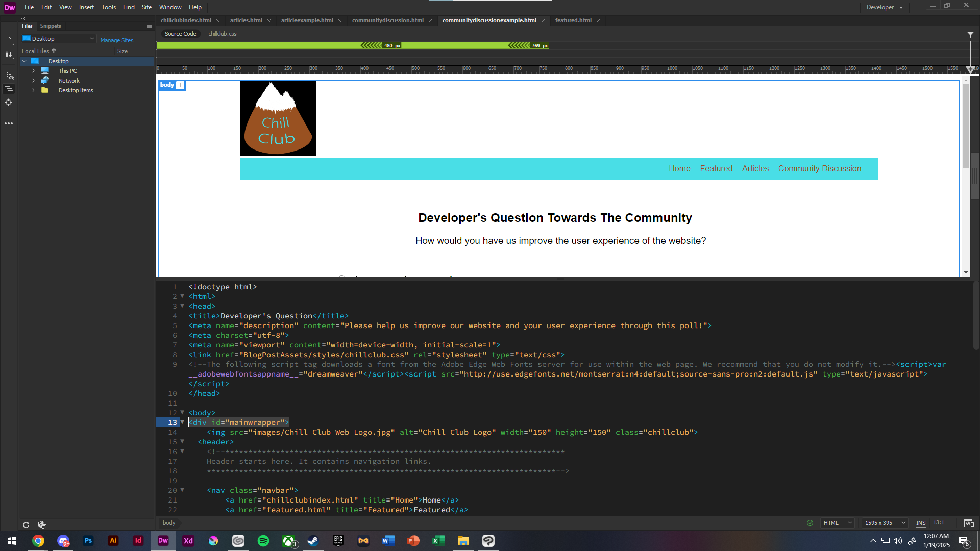The width and height of the screenshot is (980, 551).
Task: Open Adobe XD from the taskbar
Action: click(188, 541)
